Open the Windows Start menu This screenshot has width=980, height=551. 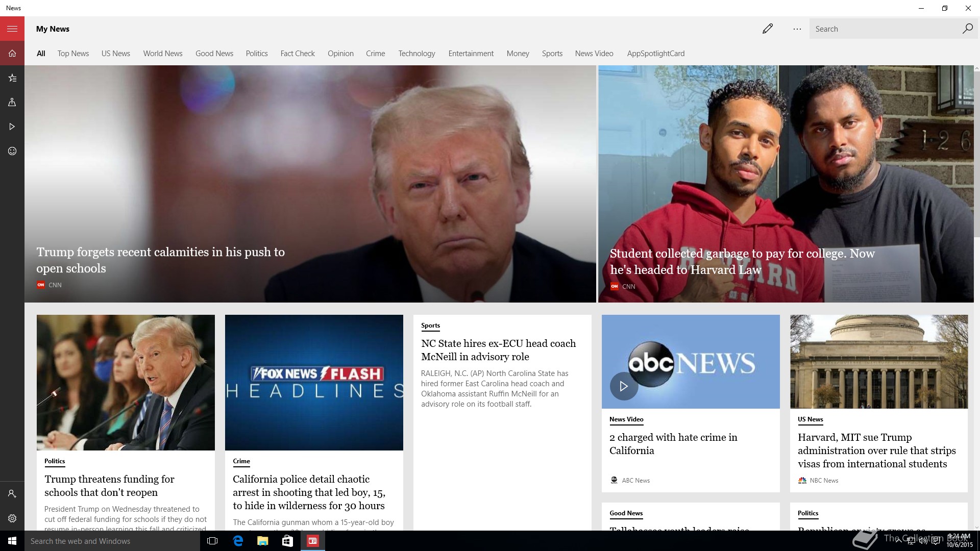point(12,541)
